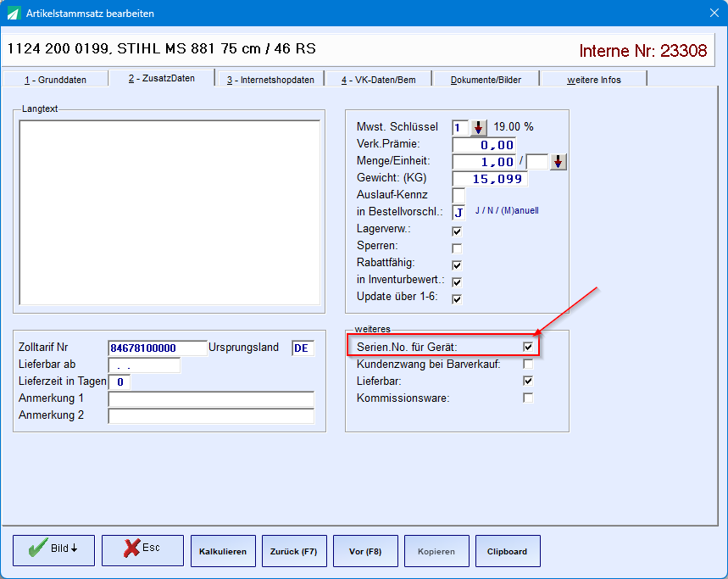The width and height of the screenshot is (728, 579).
Task: Enable the Sperren checkbox
Action: point(457,248)
